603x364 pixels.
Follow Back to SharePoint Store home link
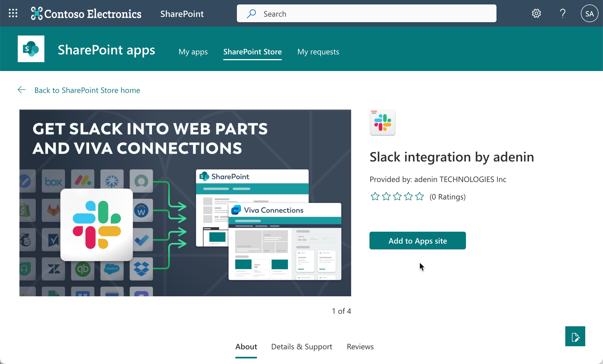[87, 90]
